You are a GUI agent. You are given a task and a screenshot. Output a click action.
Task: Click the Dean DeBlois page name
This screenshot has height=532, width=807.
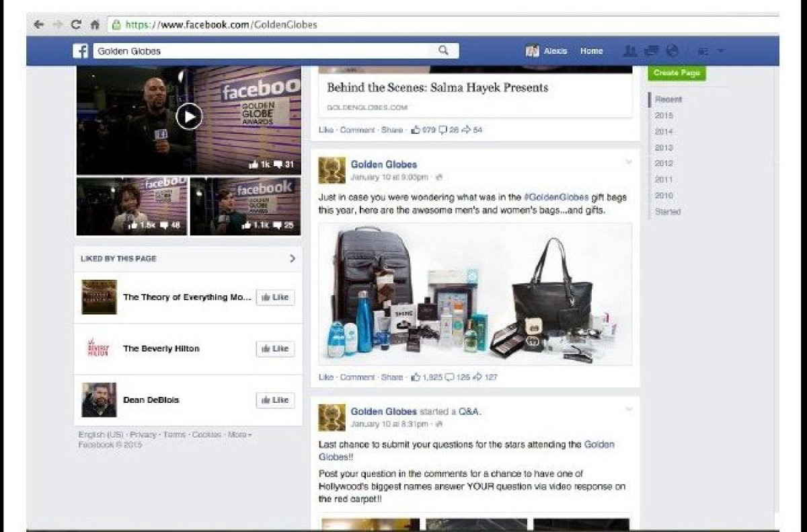151,400
